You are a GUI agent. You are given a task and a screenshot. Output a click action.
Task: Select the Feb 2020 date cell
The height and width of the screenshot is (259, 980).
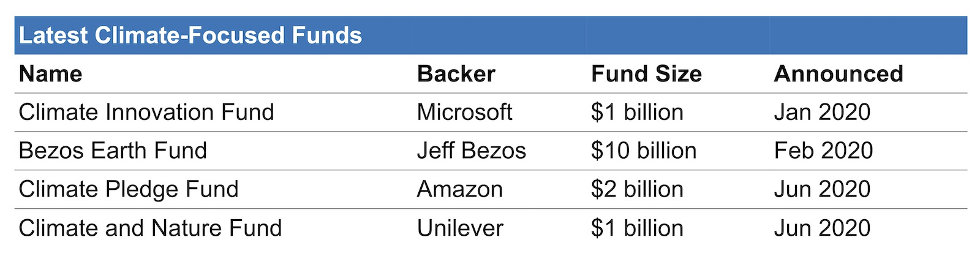(823, 151)
